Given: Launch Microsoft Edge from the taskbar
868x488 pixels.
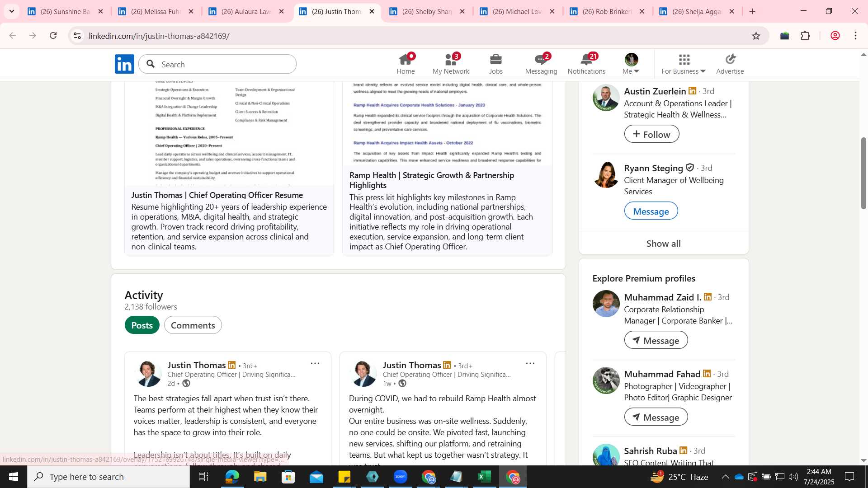Looking at the screenshot, I should click(x=232, y=477).
